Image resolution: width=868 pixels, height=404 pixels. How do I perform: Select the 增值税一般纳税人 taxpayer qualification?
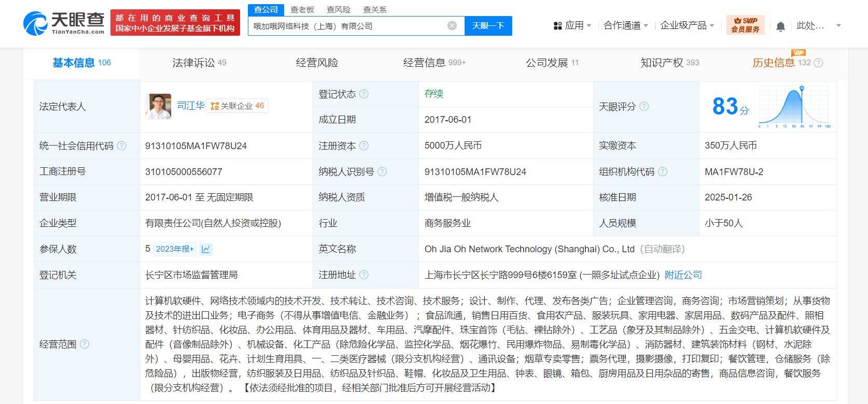click(x=461, y=197)
